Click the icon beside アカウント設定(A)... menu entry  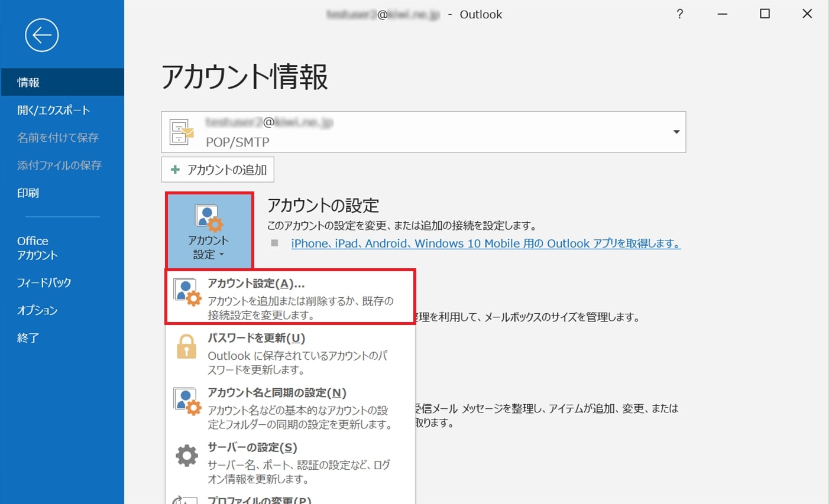click(187, 292)
